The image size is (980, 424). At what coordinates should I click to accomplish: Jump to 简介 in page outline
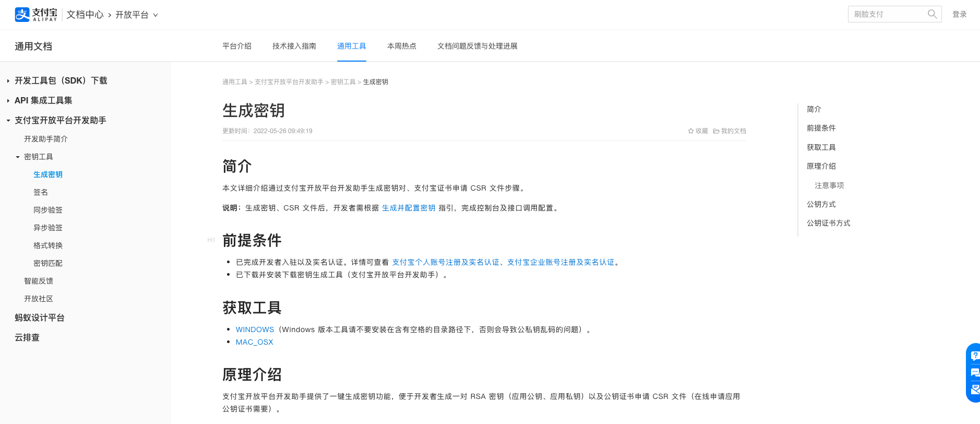coord(814,109)
